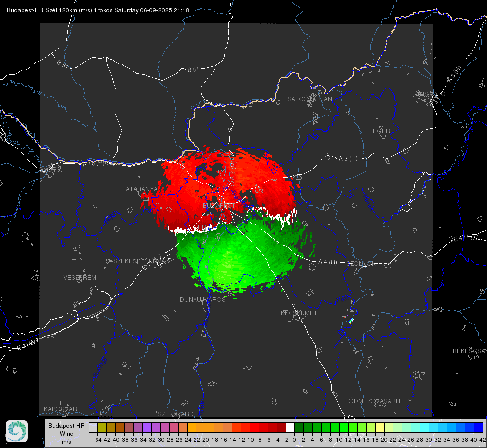Click the BEKESCSABA city label
This screenshot has width=487, height=448.
coord(470,351)
